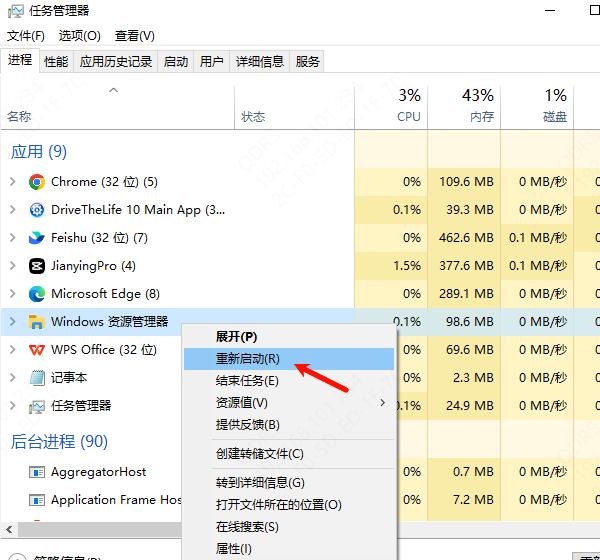Expand the 任务管理器 process row

[x=13, y=405]
